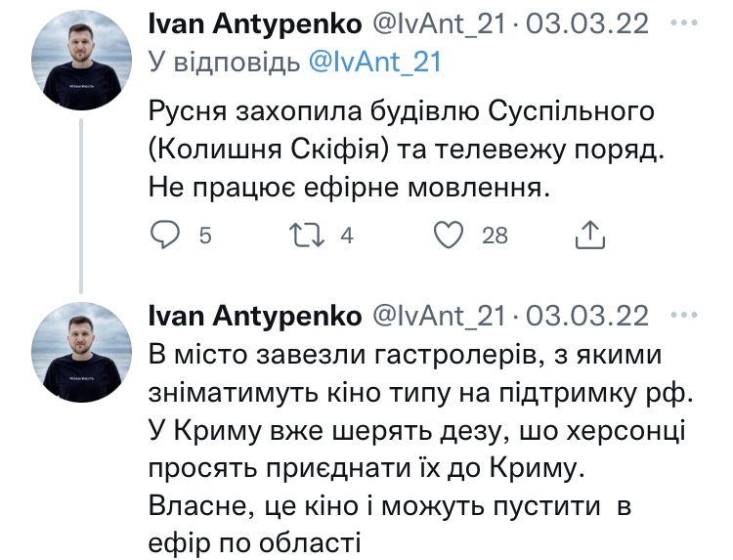Click the retweet count 4

tap(345, 236)
